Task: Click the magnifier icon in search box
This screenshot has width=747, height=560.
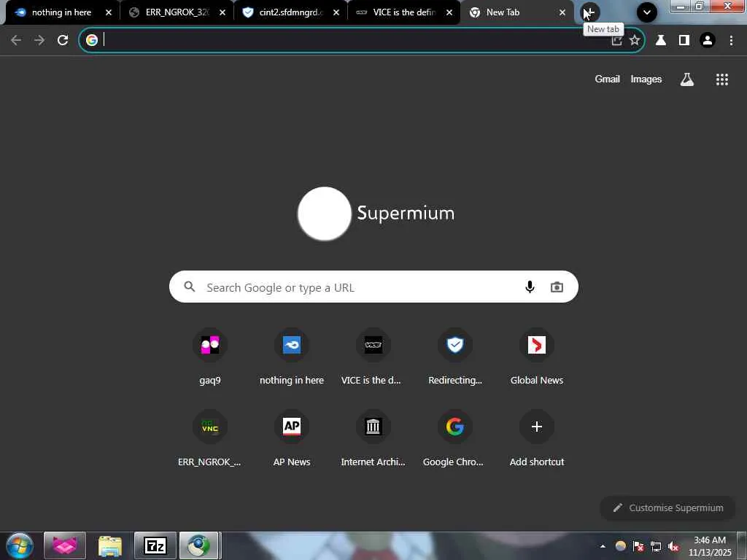Action: click(190, 287)
